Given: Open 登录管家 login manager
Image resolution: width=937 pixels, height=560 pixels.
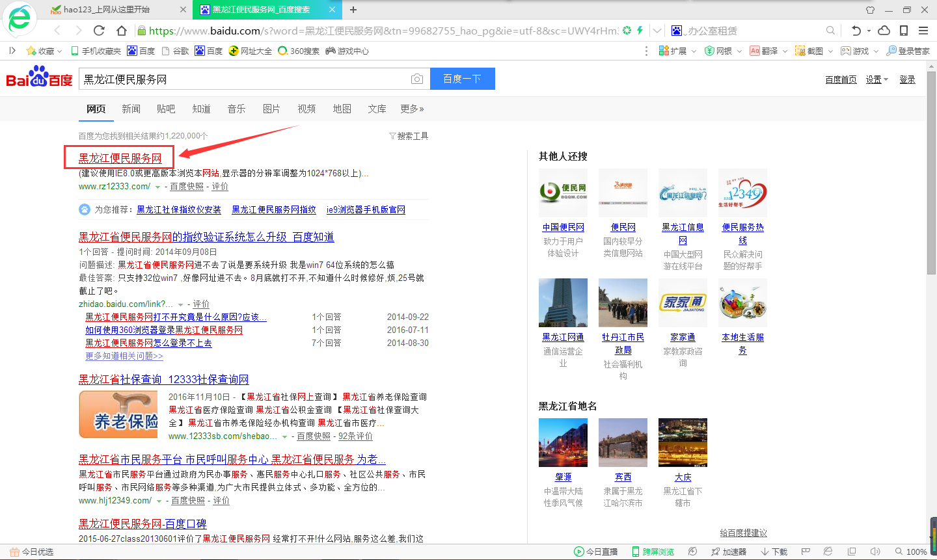Looking at the screenshot, I should click(x=908, y=51).
